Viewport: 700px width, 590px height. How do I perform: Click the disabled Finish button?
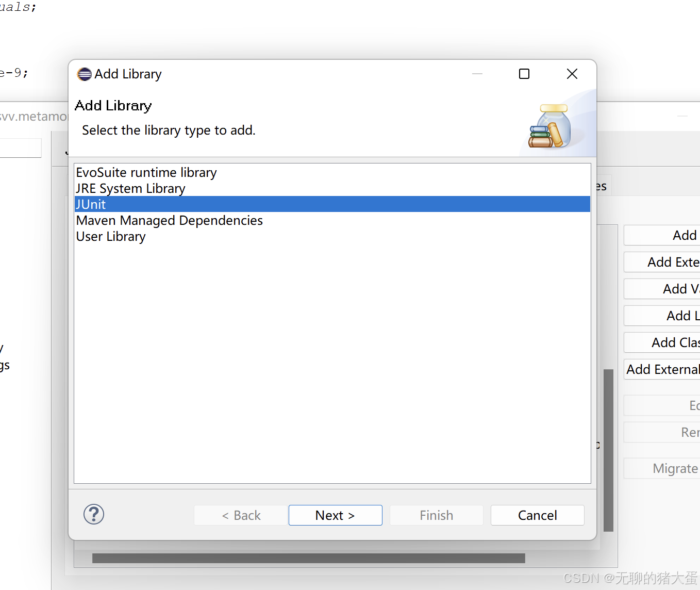pyautogui.click(x=436, y=515)
